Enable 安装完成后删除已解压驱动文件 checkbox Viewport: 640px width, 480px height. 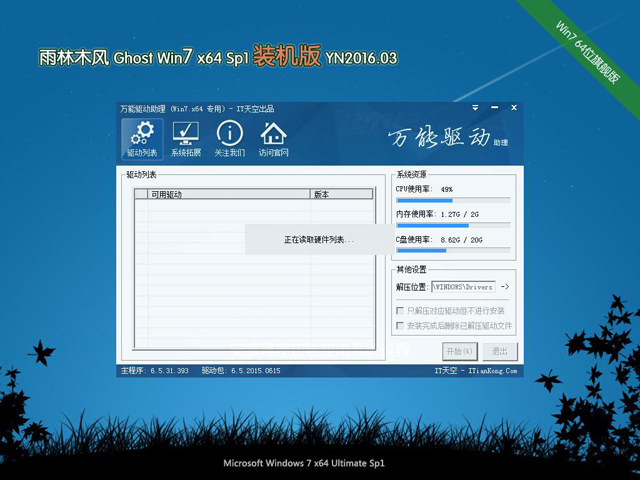pos(400,325)
